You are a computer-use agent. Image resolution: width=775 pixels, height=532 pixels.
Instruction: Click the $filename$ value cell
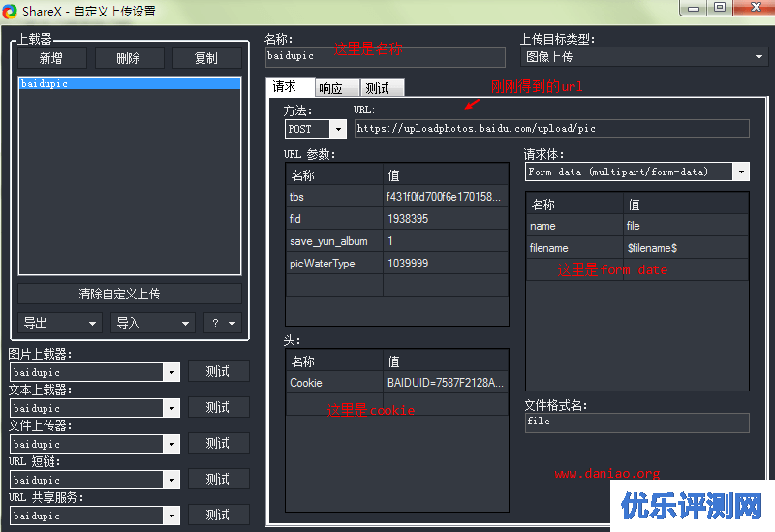coord(686,248)
